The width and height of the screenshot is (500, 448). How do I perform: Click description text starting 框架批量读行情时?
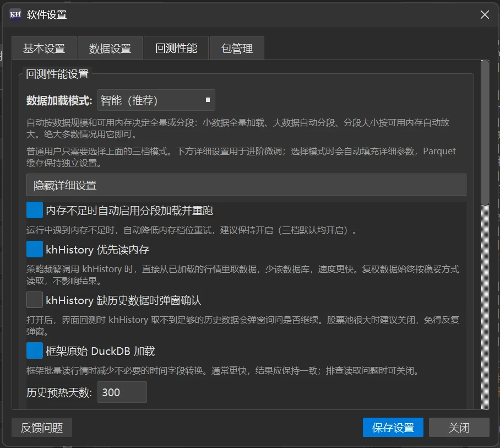(223, 370)
